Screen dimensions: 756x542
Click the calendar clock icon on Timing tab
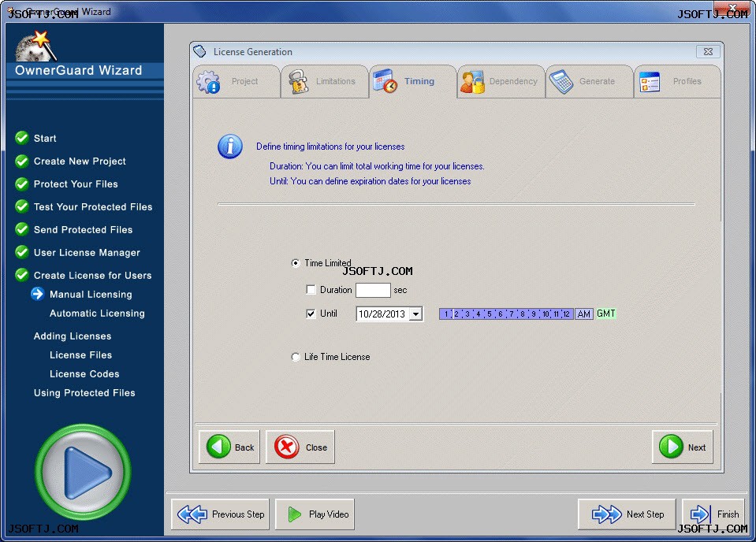[x=385, y=80]
